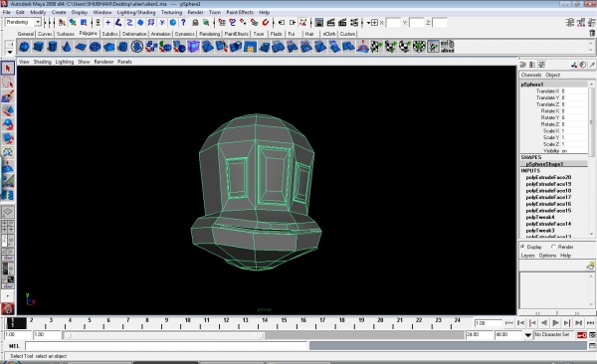Viewport: 597px width, 364px height.
Task: Open shelf menu arrow at left
Action: click(10, 52)
